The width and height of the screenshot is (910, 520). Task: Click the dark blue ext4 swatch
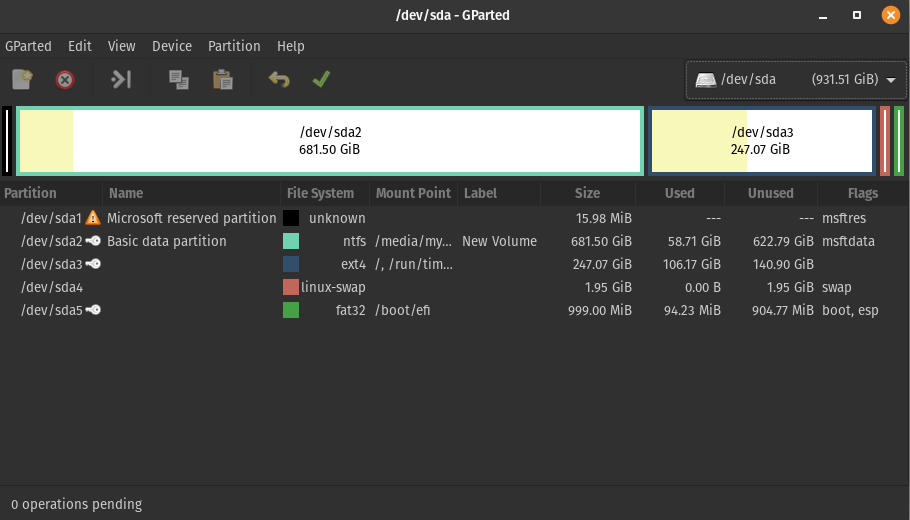pyautogui.click(x=291, y=264)
